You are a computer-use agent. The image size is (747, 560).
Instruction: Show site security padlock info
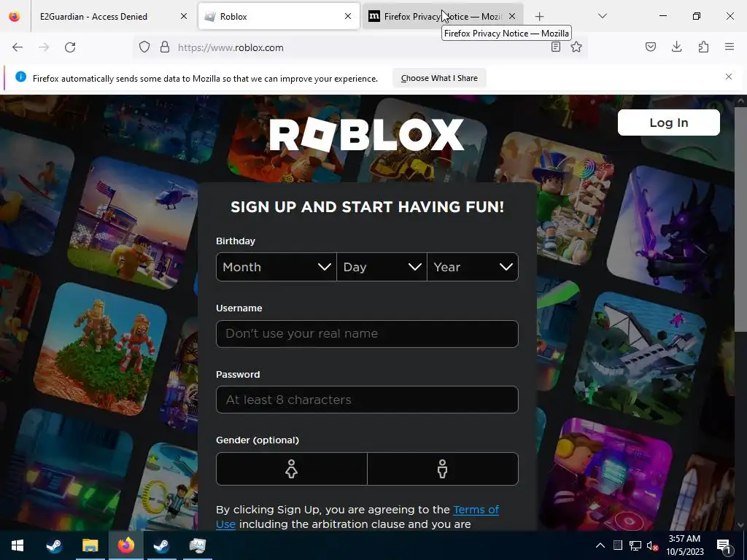165,47
